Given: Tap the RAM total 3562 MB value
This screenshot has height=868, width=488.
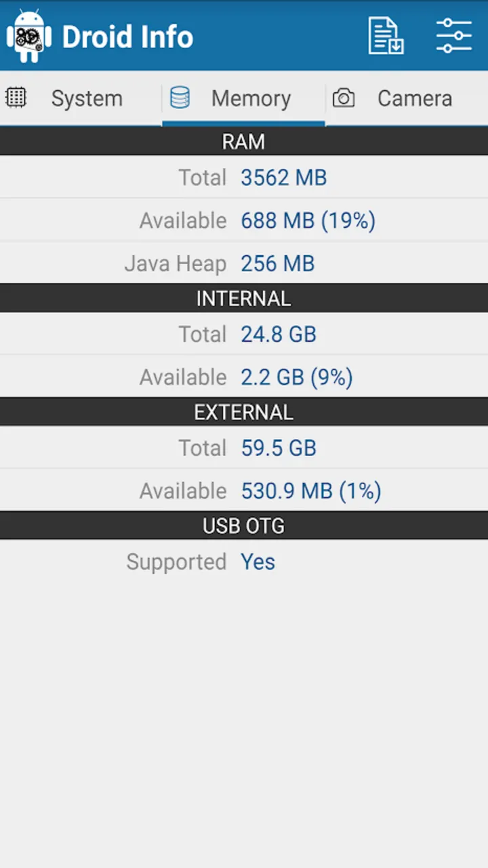Looking at the screenshot, I should (284, 178).
